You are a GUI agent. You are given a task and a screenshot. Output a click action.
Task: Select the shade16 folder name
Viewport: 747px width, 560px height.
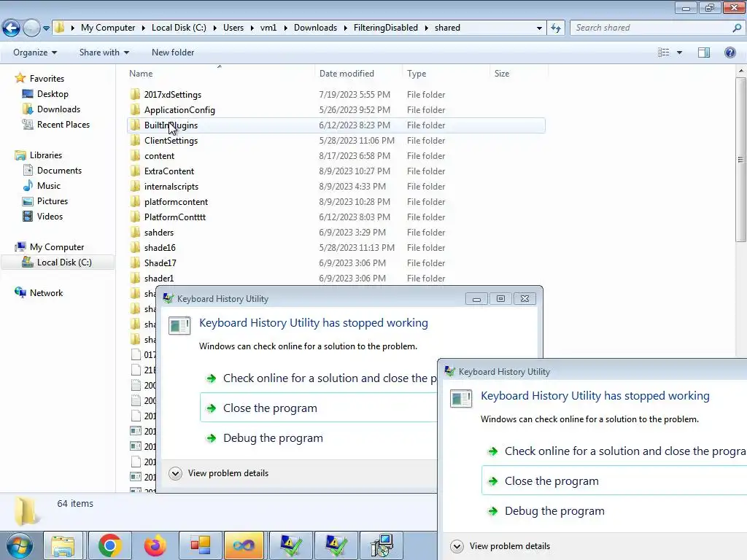tap(160, 248)
